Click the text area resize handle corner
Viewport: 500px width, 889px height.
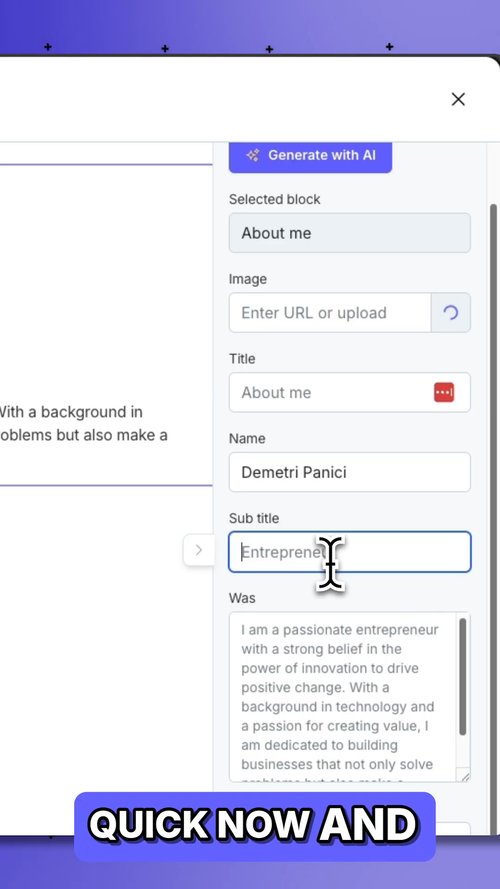[x=465, y=777]
